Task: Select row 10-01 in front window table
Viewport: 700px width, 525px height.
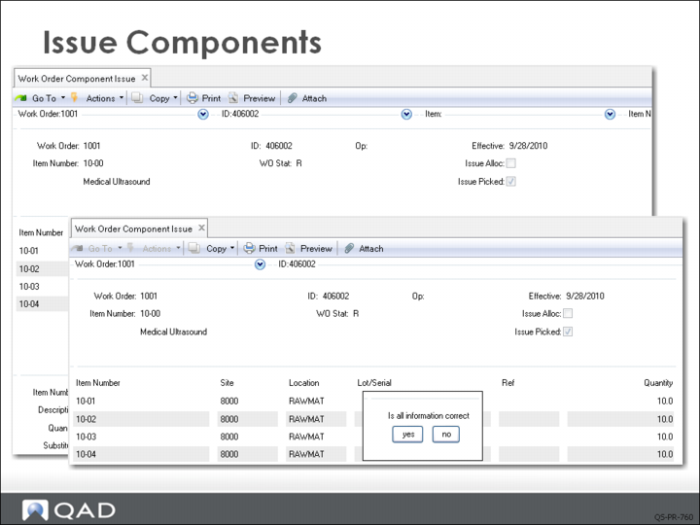Action: [x=374, y=401]
